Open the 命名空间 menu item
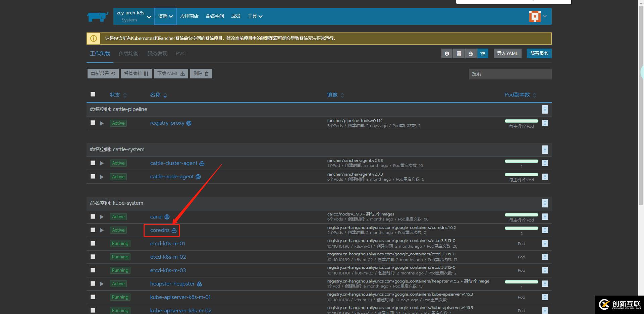This screenshot has height=314, width=644. click(x=215, y=16)
